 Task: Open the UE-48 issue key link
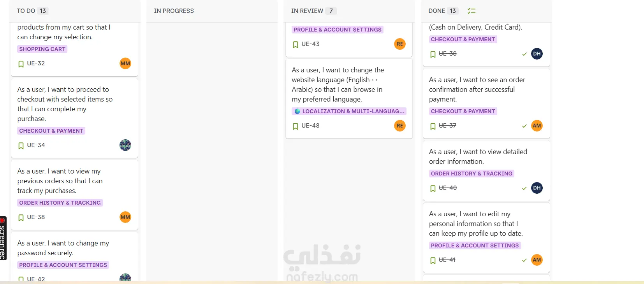point(310,126)
